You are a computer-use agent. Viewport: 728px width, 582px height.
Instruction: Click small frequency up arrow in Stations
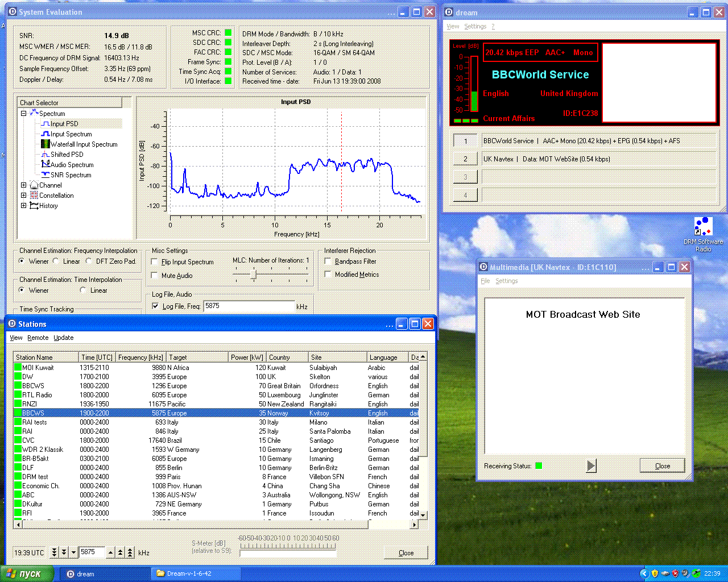tap(111, 552)
